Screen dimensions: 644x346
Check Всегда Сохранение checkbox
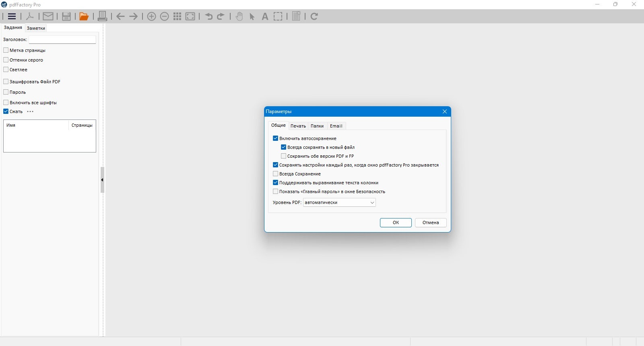[x=275, y=174]
